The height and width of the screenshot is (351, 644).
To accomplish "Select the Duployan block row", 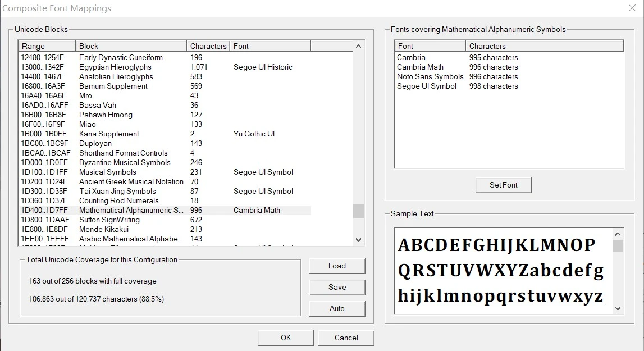I will tap(165, 143).
